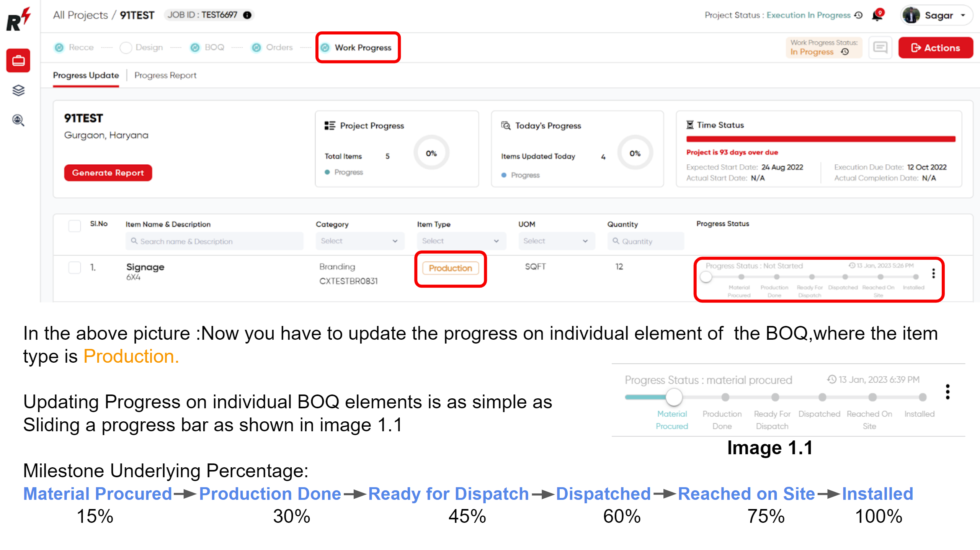Image resolution: width=980 pixels, height=550 pixels.
Task: Select the layers icon in left sidebar
Action: 18,91
